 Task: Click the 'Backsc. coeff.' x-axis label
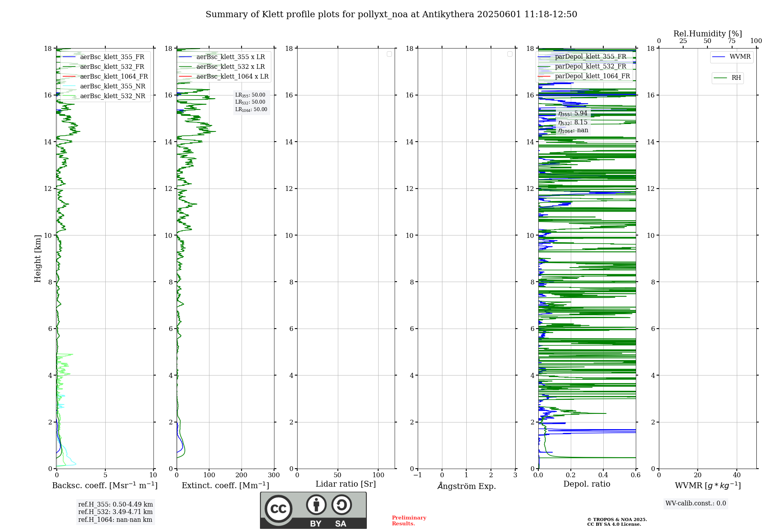click(x=105, y=485)
